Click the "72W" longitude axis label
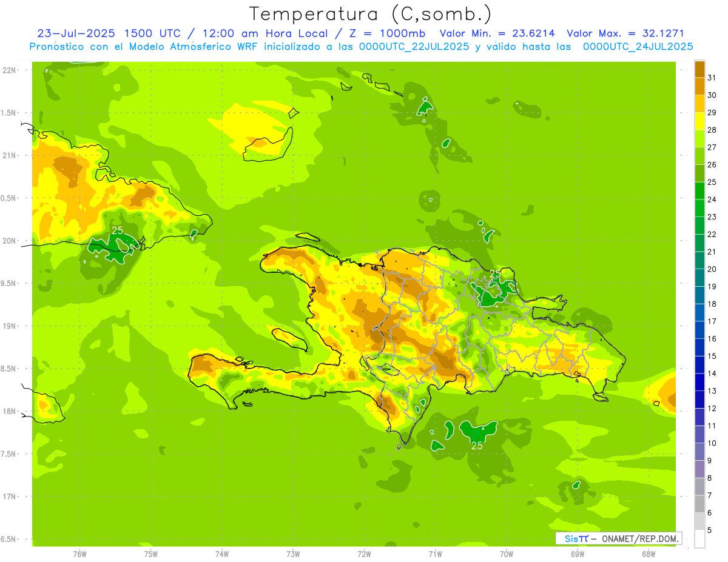 (364, 554)
